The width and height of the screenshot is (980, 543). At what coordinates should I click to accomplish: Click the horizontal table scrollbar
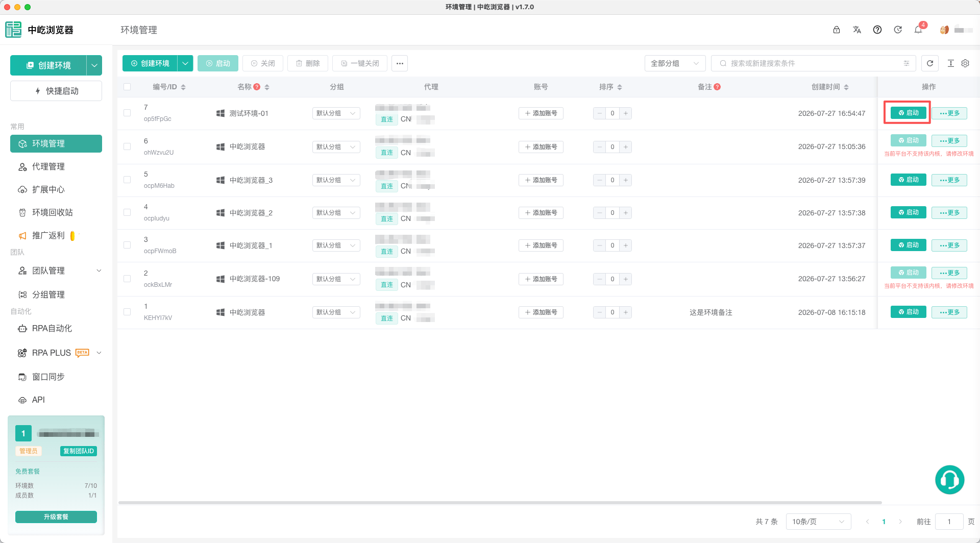tap(500, 503)
